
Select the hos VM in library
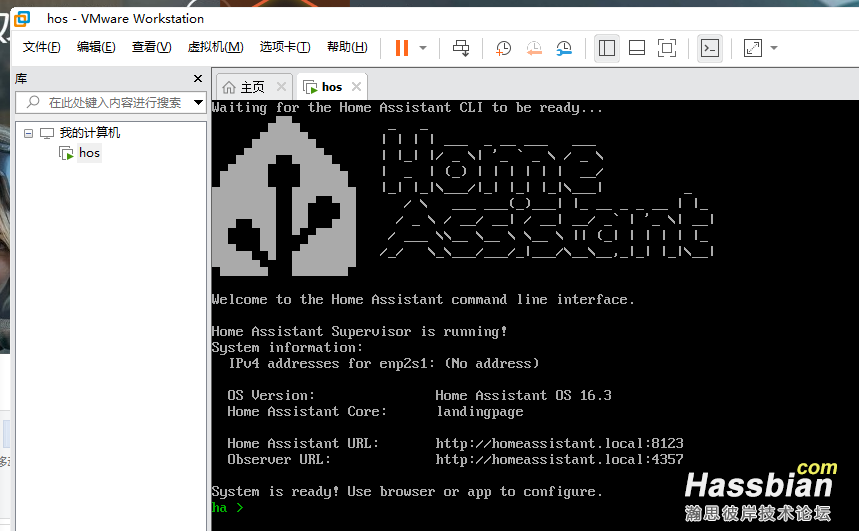(x=89, y=153)
